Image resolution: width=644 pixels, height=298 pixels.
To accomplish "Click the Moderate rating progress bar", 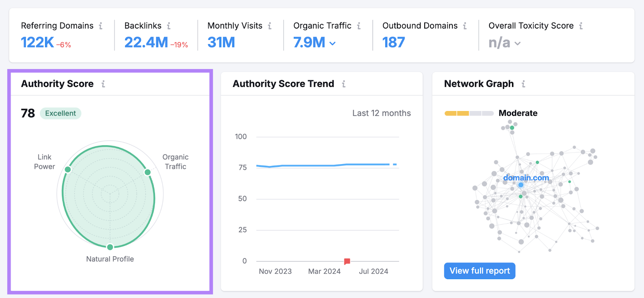I will click(469, 113).
